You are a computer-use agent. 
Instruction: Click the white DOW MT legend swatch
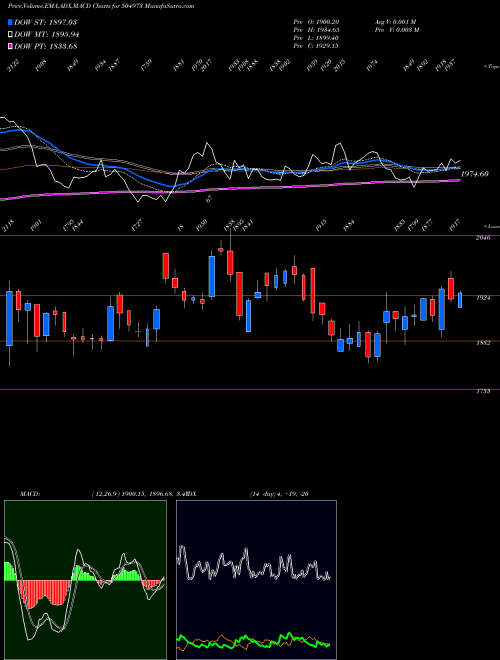[x=11, y=35]
